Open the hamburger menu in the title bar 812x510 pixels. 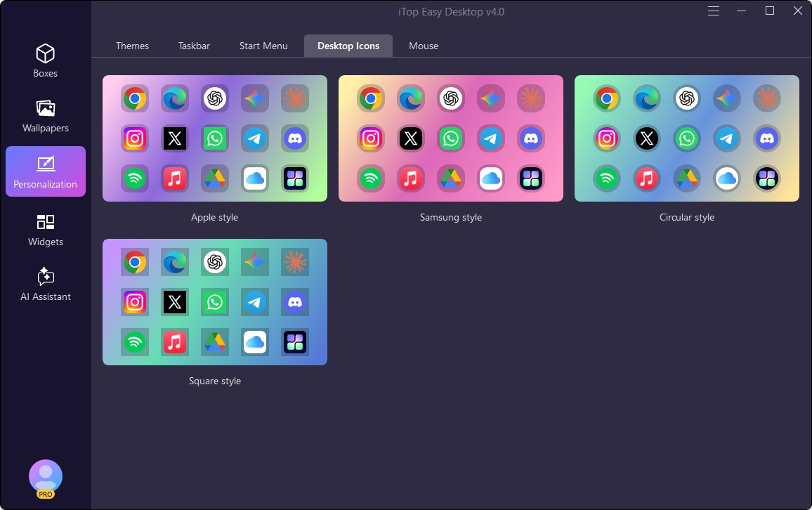[714, 11]
